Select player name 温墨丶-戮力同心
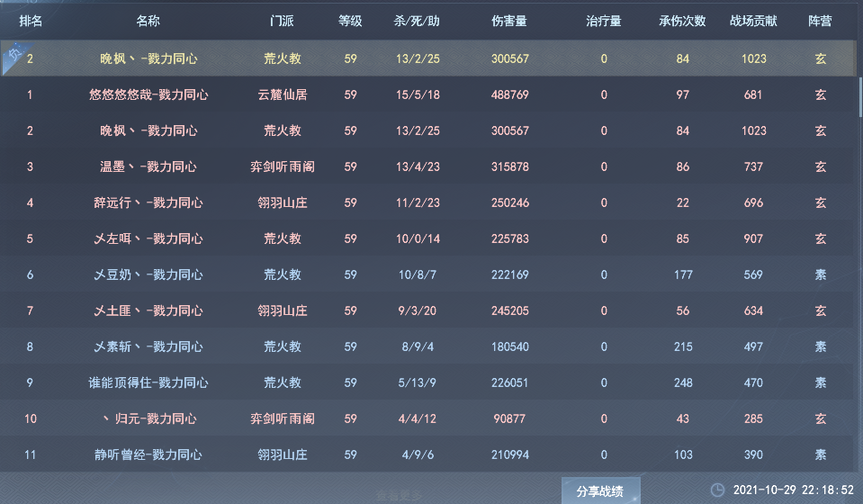 pyautogui.click(x=148, y=166)
